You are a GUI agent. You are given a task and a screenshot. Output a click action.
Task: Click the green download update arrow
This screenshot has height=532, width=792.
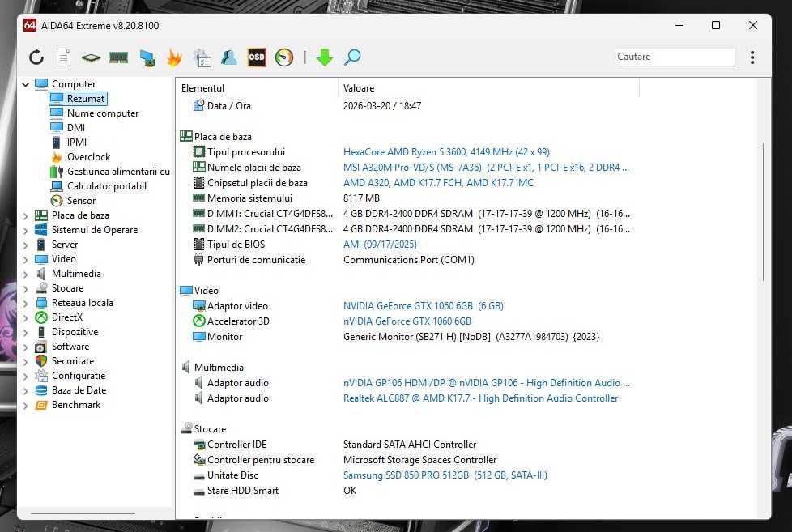[325, 57]
